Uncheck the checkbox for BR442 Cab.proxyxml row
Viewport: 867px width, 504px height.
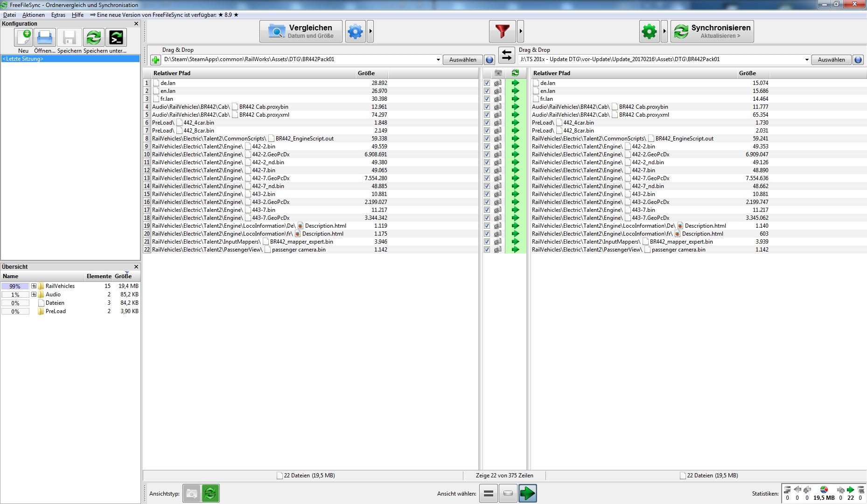click(487, 115)
